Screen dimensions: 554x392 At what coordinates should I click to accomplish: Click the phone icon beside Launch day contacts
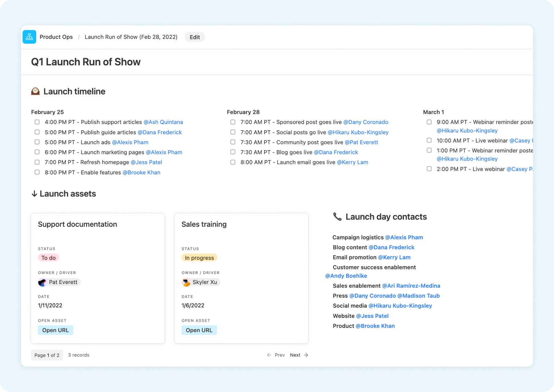tap(337, 217)
